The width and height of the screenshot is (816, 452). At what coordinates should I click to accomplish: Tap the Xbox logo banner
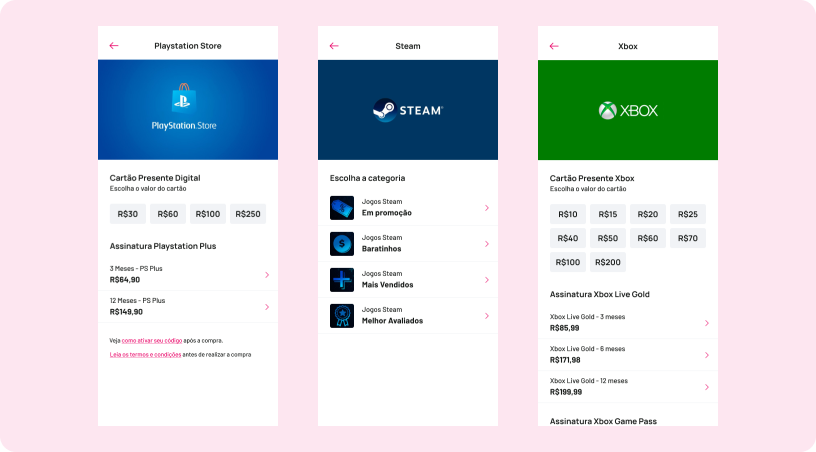627,110
